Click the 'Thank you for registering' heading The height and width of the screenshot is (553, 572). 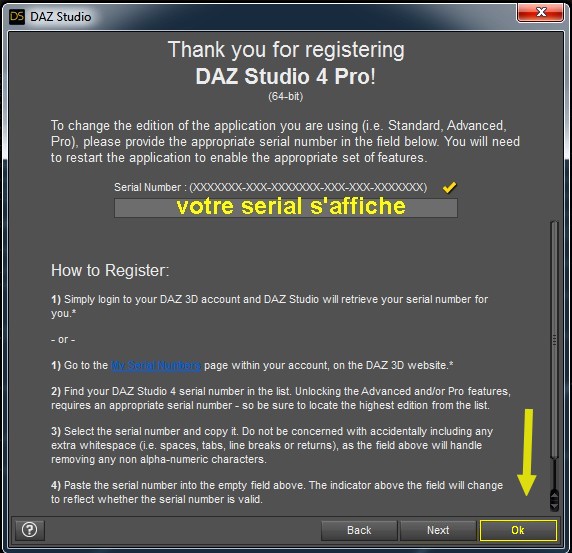(x=286, y=50)
